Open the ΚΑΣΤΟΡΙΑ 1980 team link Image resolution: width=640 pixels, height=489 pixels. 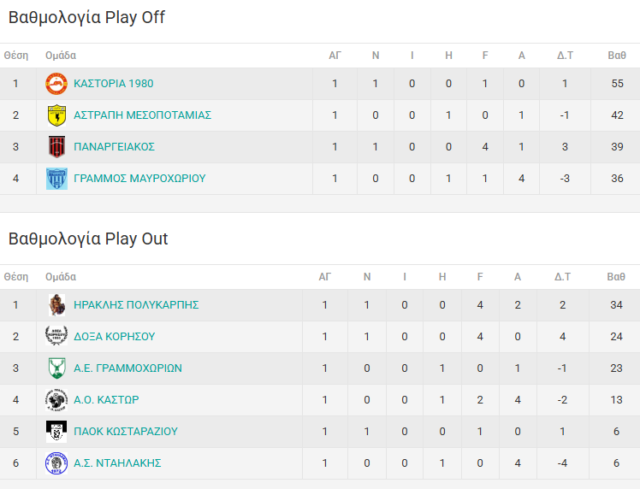(113, 84)
